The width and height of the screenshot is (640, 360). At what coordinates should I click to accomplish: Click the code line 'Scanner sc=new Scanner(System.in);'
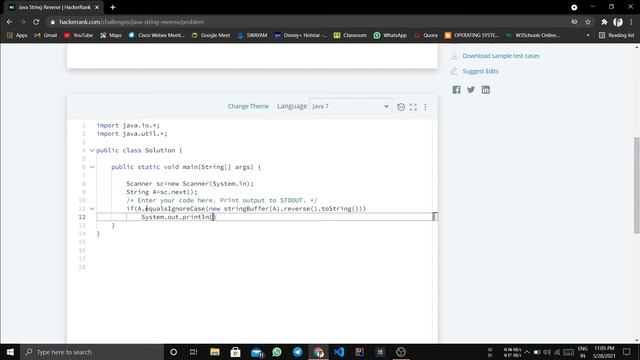190,184
